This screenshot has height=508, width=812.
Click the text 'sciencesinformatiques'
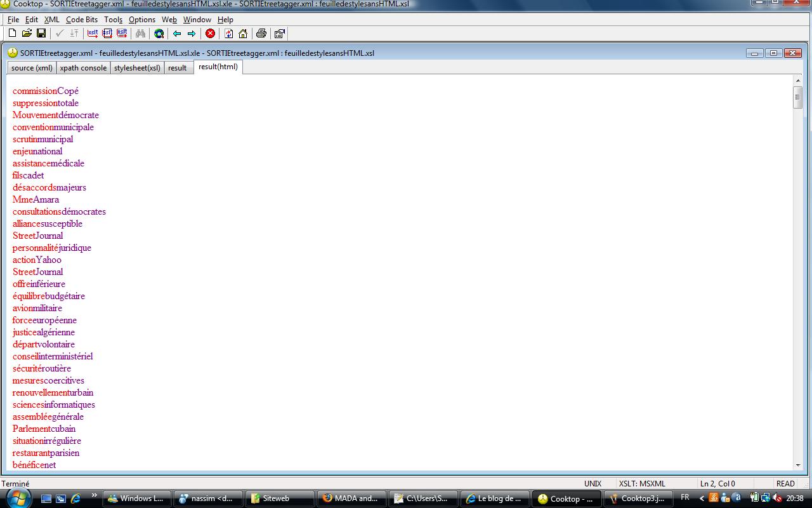(54, 404)
